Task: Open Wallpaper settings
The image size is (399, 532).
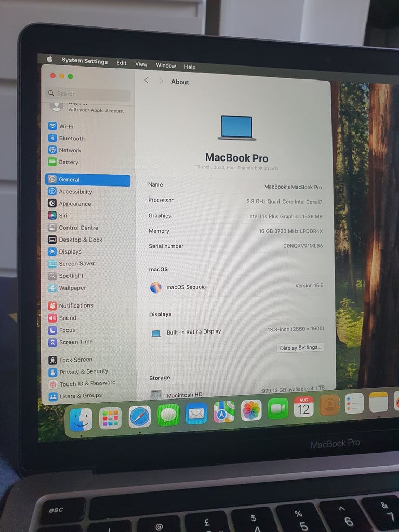Action: pos(67,288)
